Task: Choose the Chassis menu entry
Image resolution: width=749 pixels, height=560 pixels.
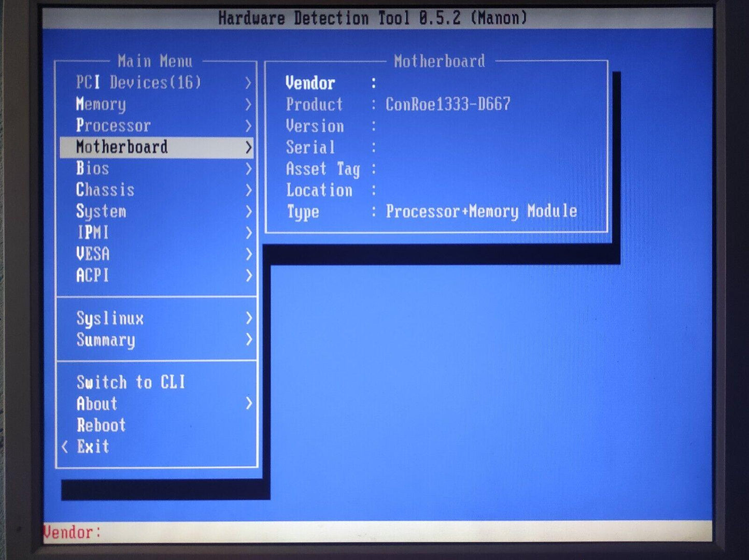Action: coord(105,190)
